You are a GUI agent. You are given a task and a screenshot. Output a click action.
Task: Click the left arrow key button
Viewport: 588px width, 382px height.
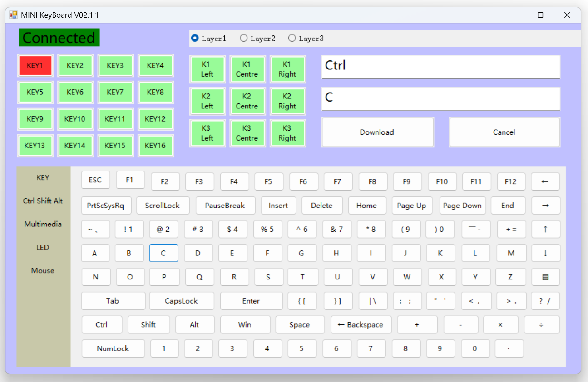(545, 181)
